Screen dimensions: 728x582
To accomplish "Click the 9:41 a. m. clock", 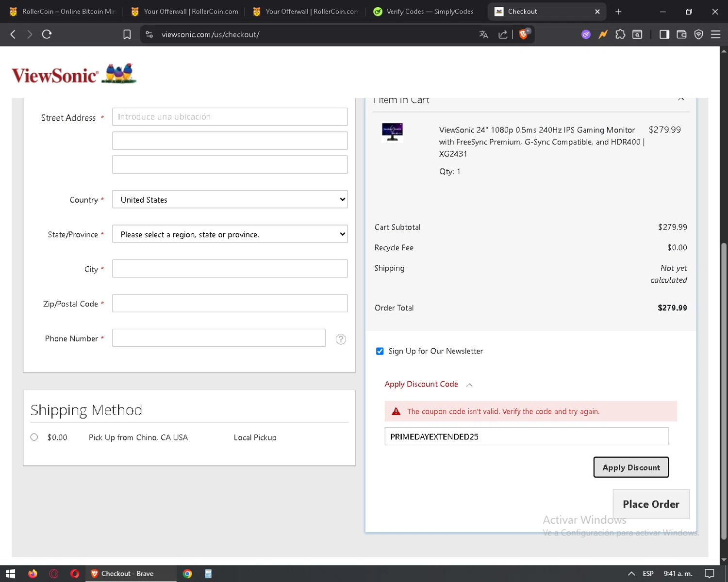I will (x=678, y=574).
